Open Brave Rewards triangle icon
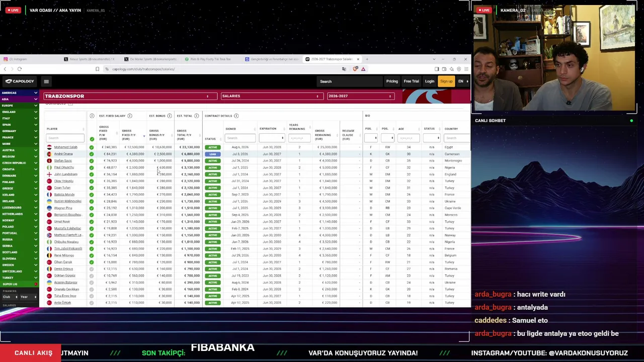Viewport: 644px width, 362px height. point(363,69)
